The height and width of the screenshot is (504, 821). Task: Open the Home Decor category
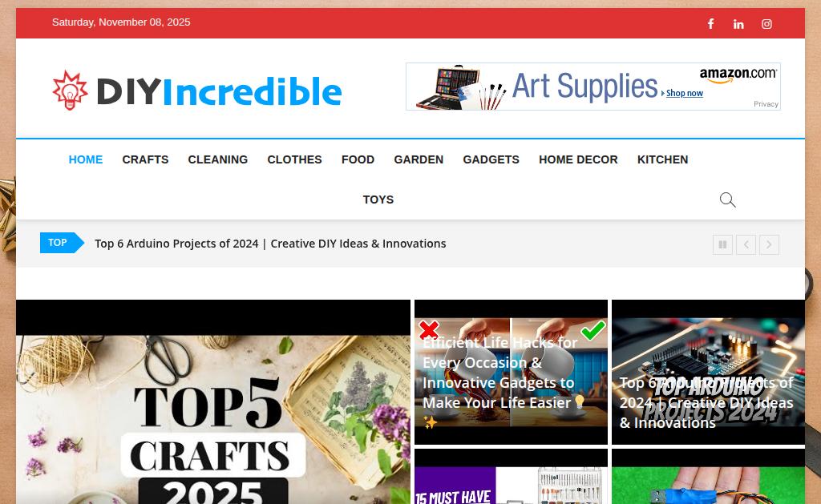[x=578, y=159]
